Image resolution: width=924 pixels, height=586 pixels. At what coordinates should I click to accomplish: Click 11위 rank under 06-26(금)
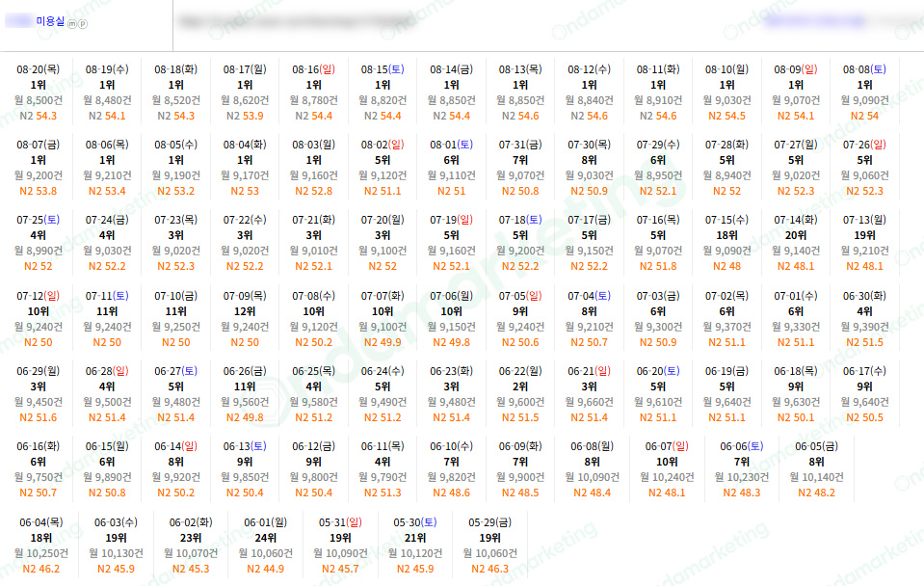[x=245, y=386]
